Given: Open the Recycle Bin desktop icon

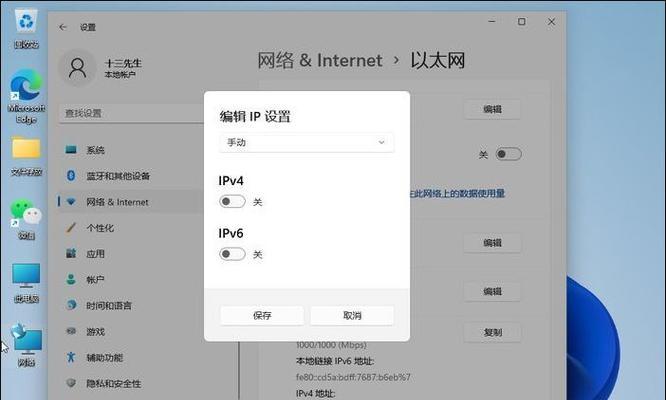Looking at the screenshot, I should pyautogui.click(x=26, y=22).
